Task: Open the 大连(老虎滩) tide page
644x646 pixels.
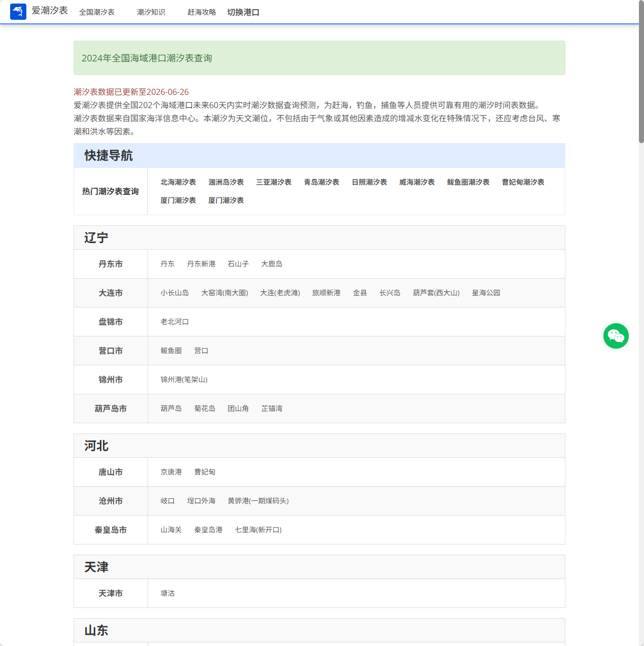Action: (x=280, y=293)
